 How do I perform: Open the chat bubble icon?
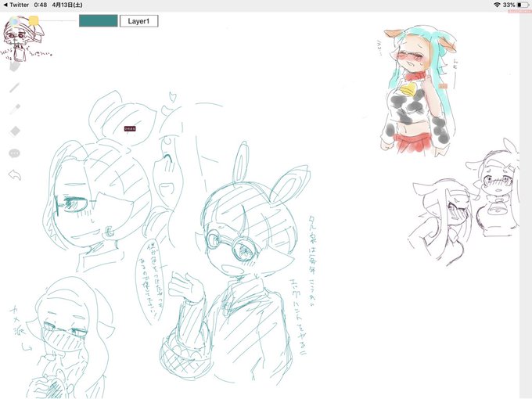[14, 153]
